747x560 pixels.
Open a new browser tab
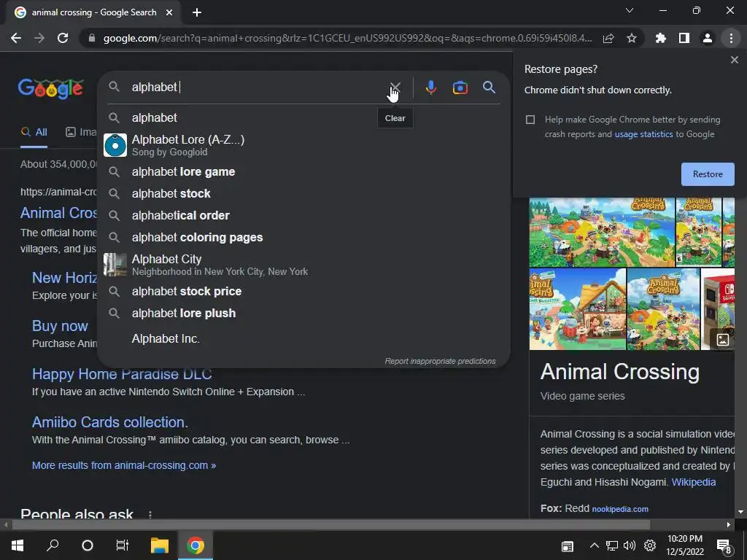[197, 12]
